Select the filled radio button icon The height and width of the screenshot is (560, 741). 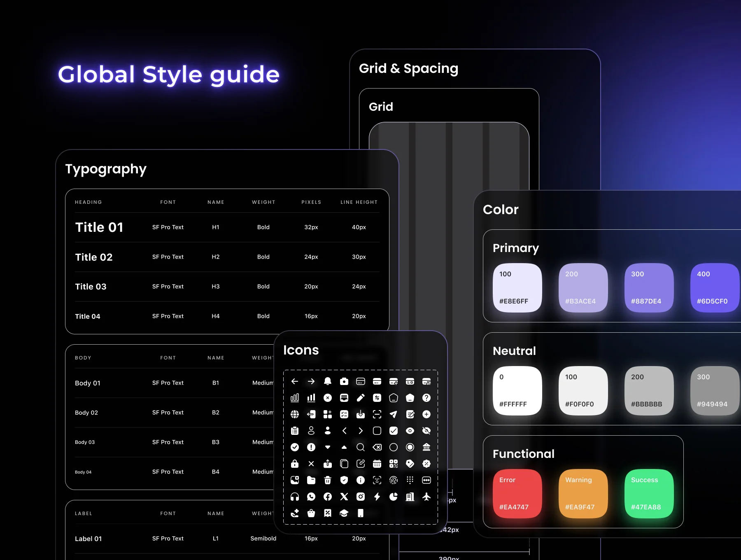point(410,447)
